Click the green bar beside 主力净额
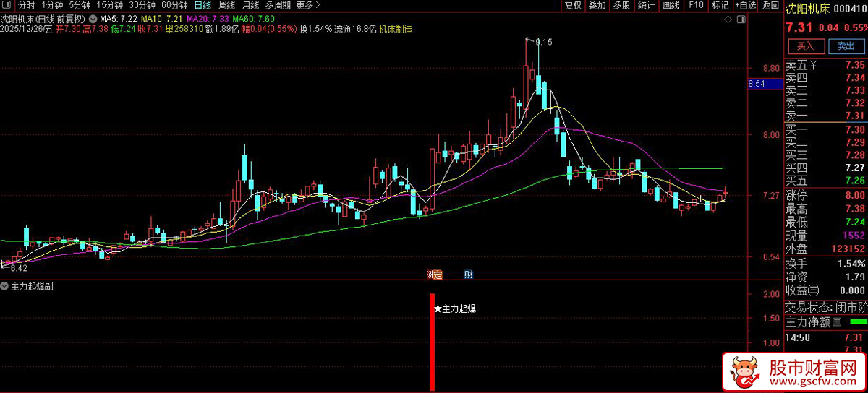The image size is (868, 393). 858,321
